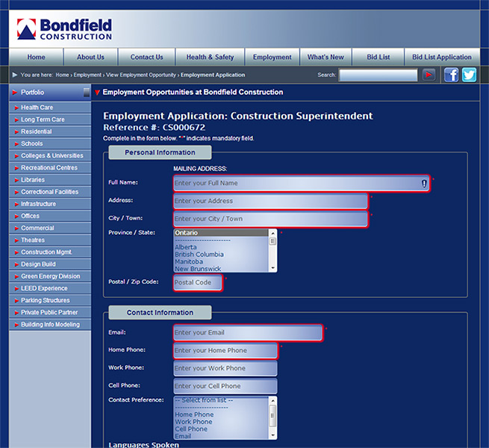The height and width of the screenshot is (448, 489).
Task: Open Green Energy Division portfolio category
Action: (x=50, y=276)
